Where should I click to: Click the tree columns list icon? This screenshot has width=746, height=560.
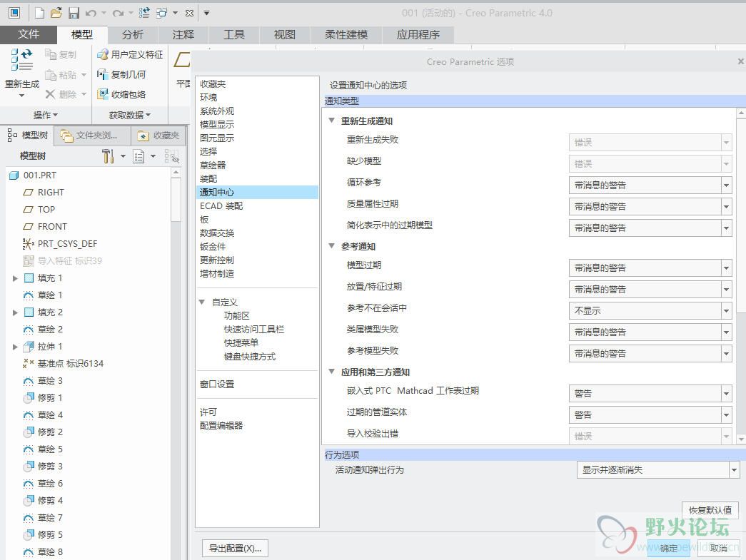[139, 156]
